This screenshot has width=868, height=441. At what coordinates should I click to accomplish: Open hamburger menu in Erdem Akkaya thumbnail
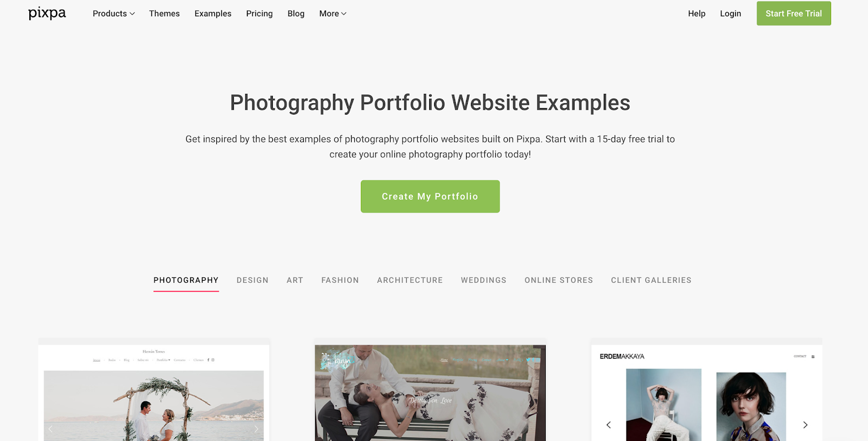coord(813,356)
